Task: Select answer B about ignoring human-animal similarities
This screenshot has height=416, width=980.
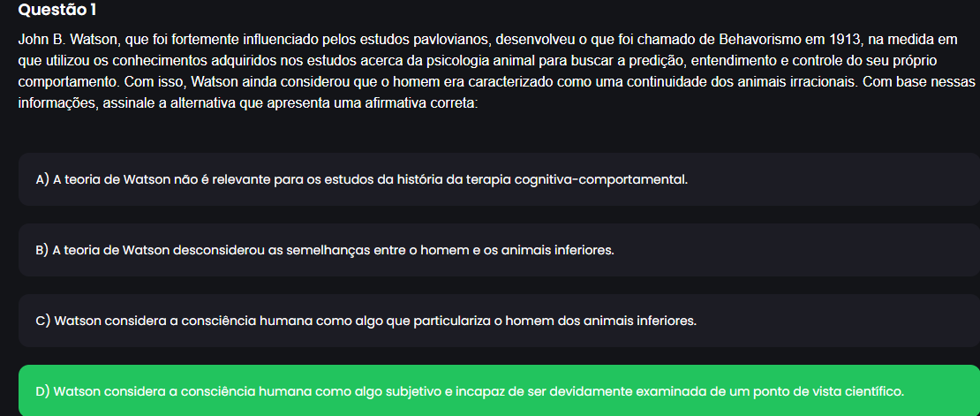Action: click(x=500, y=250)
